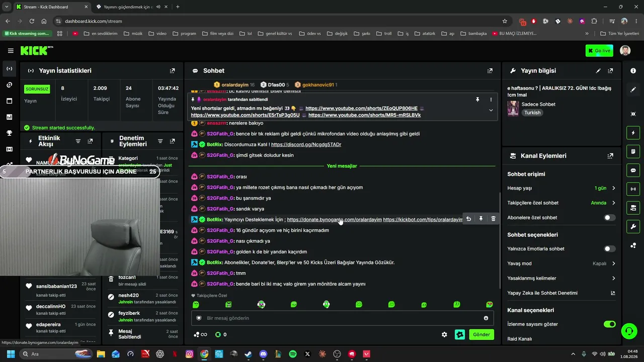Pop out the Sohbet chat panel
This screenshot has height=362, width=644.
[x=490, y=71]
